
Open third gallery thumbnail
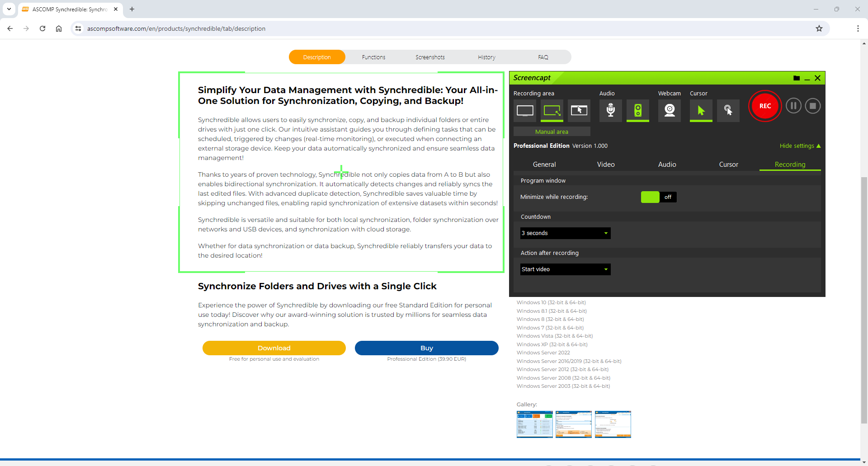click(613, 424)
